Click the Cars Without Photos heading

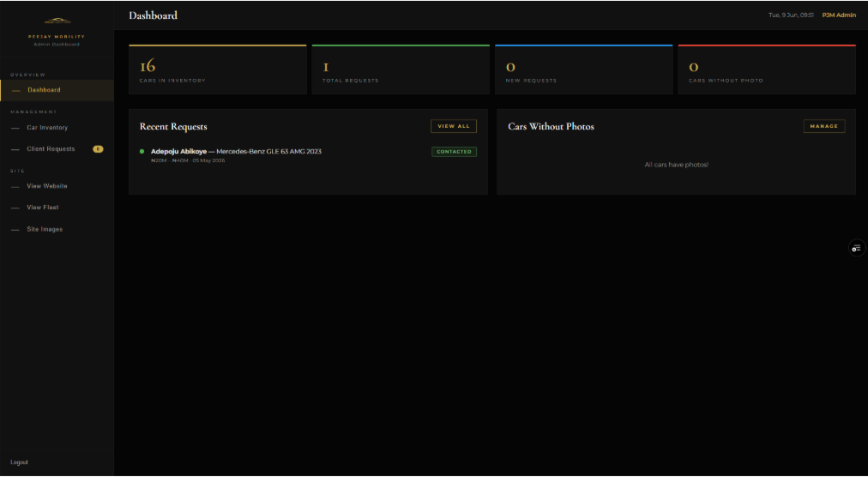551,127
